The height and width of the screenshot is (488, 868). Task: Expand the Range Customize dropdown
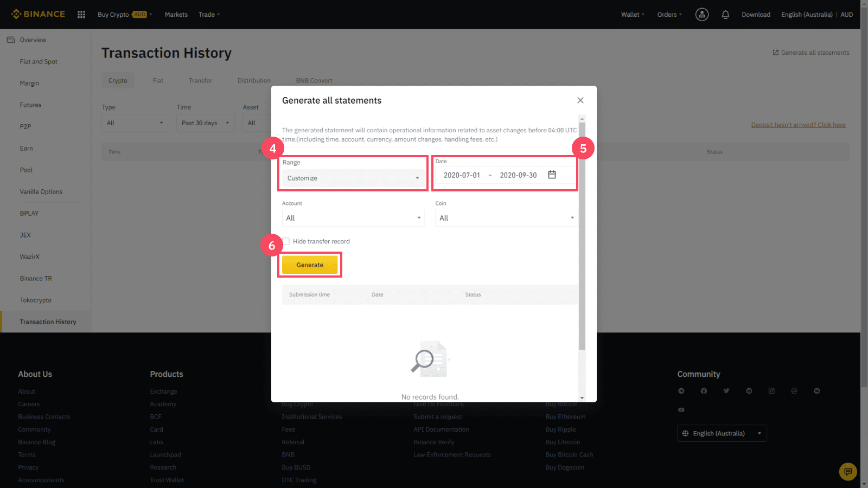(x=353, y=178)
